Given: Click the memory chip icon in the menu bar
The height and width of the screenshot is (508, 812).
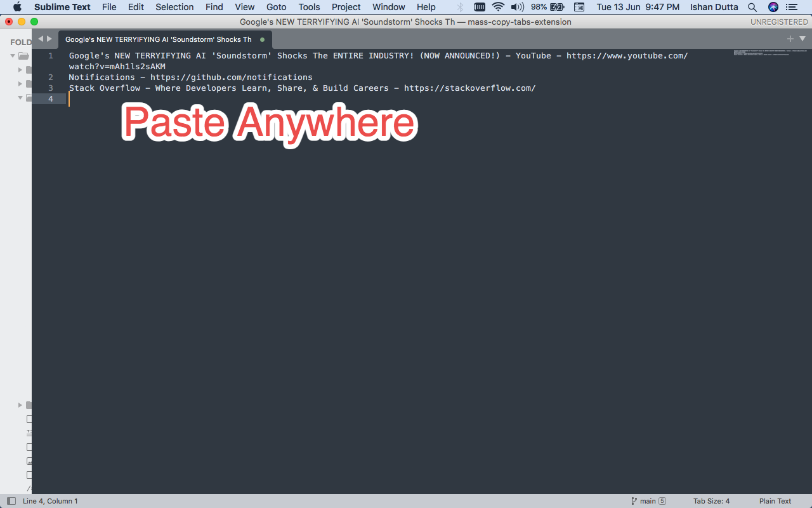Looking at the screenshot, I should tap(480, 7).
